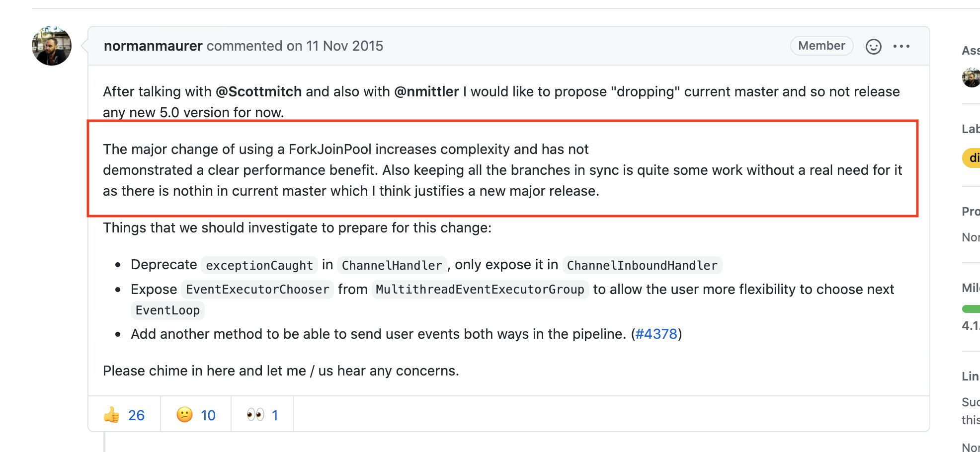Open the three-dot comment options menu

point(901,46)
